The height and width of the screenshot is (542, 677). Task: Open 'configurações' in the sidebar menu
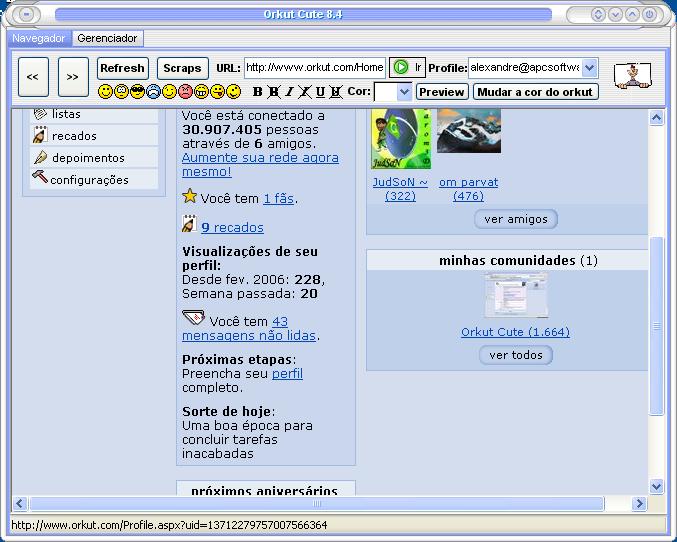[89, 180]
